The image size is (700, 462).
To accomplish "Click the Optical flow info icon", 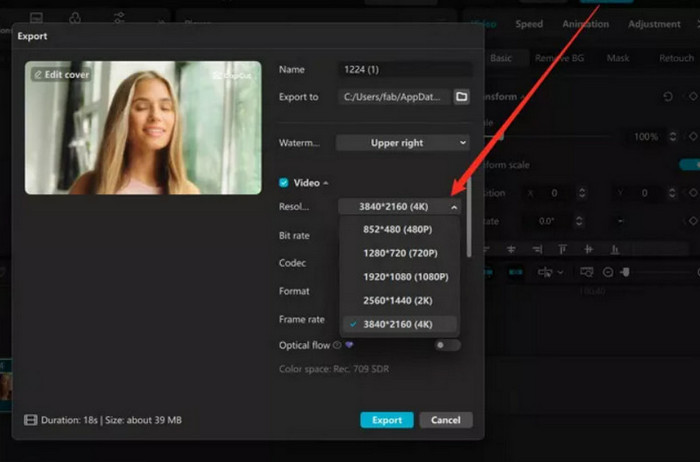I will click(337, 345).
